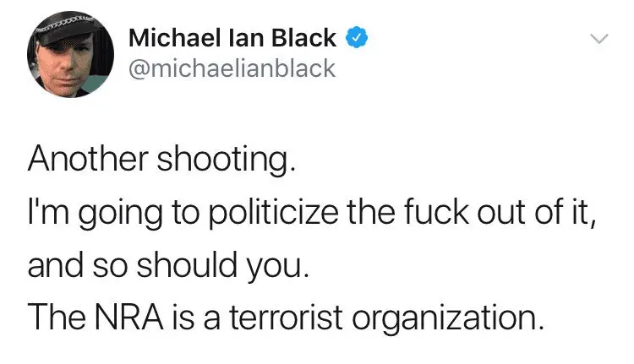Image resolution: width=634 pixels, height=364 pixels.
Task: Click the word "NRA" in the tweet
Action: [129, 318]
